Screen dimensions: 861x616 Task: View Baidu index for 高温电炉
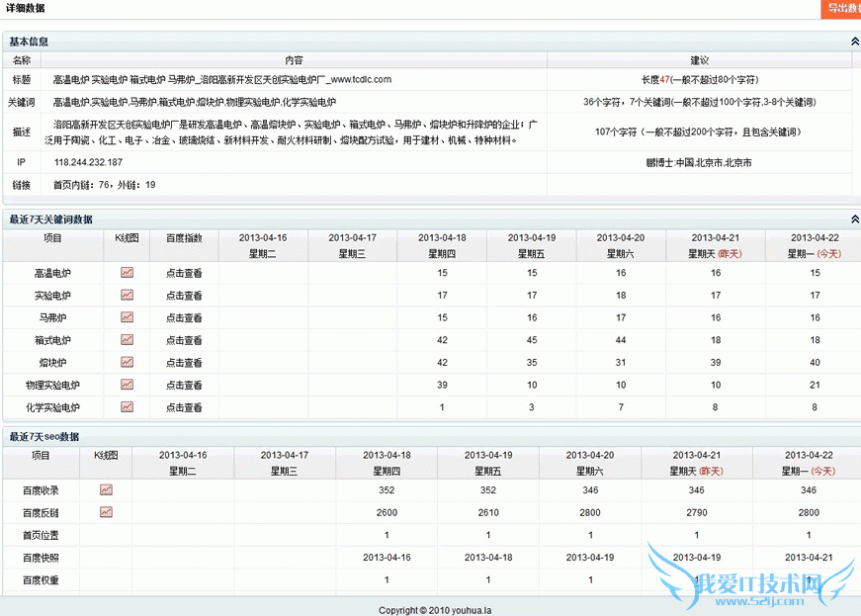[x=184, y=273]
